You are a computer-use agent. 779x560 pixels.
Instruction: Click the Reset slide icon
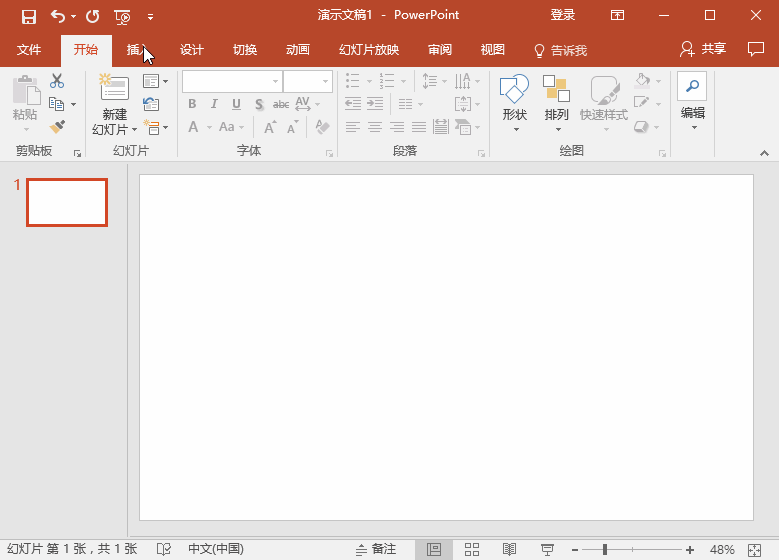pos(152,104)
